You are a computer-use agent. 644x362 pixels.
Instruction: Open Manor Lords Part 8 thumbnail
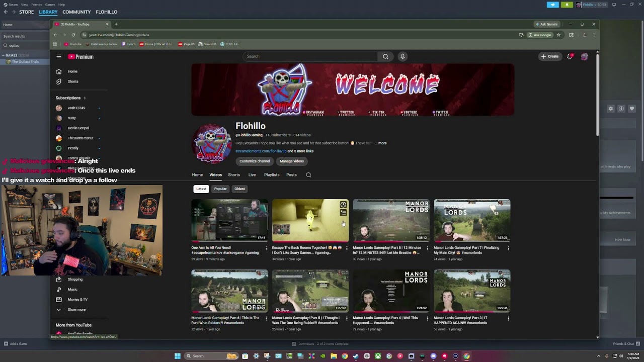click(391, 220)
